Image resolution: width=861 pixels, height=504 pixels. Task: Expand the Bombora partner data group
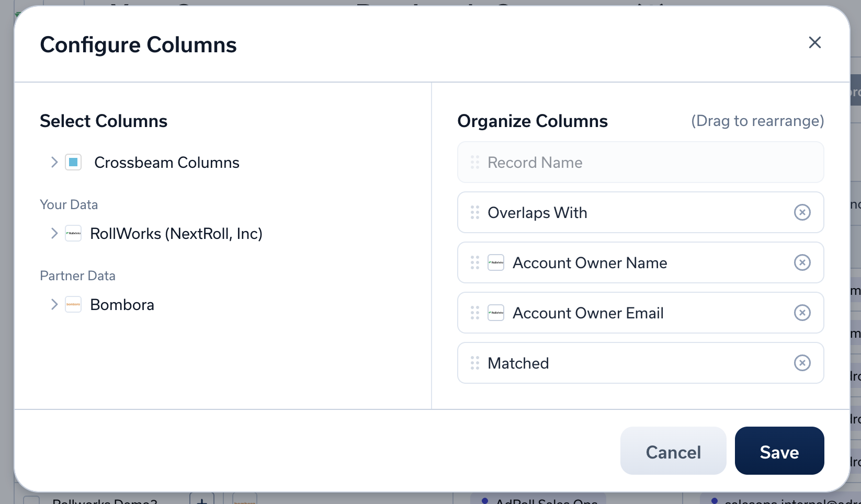coord(54,304)
